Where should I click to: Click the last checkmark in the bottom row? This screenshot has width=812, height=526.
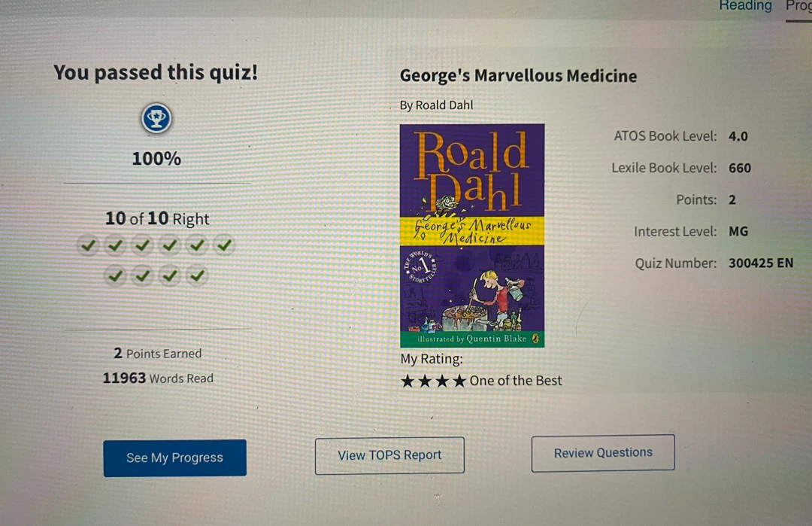[x=197, y=275]
